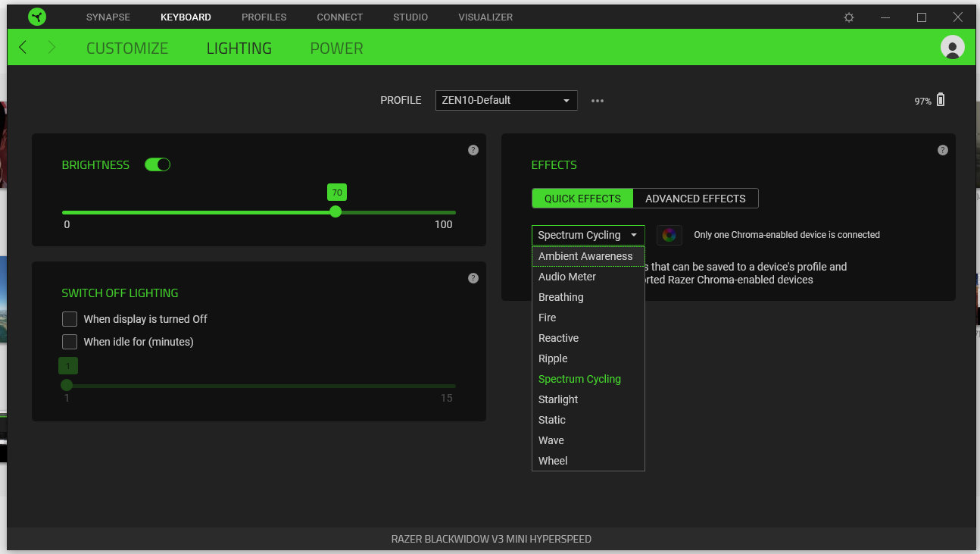Image resolution: width=980 pixels, height=554 pixels.
Task: Select Ambient Awareness effect
Action: coord(588,256)
